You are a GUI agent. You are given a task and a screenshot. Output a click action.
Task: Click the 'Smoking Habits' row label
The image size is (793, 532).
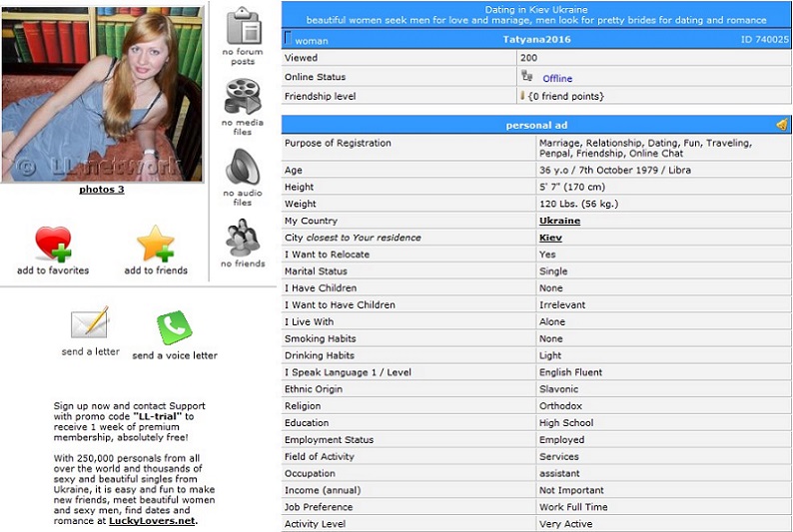pos(321,339)
